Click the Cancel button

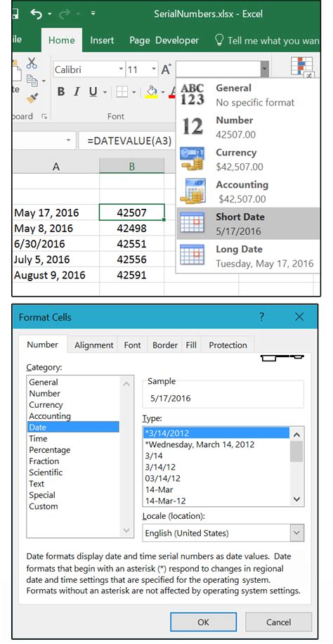[278, 622]
